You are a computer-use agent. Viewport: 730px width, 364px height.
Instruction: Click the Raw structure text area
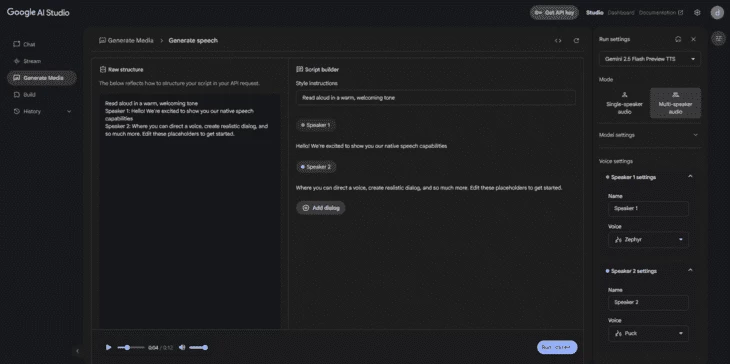tap(190, 212)
